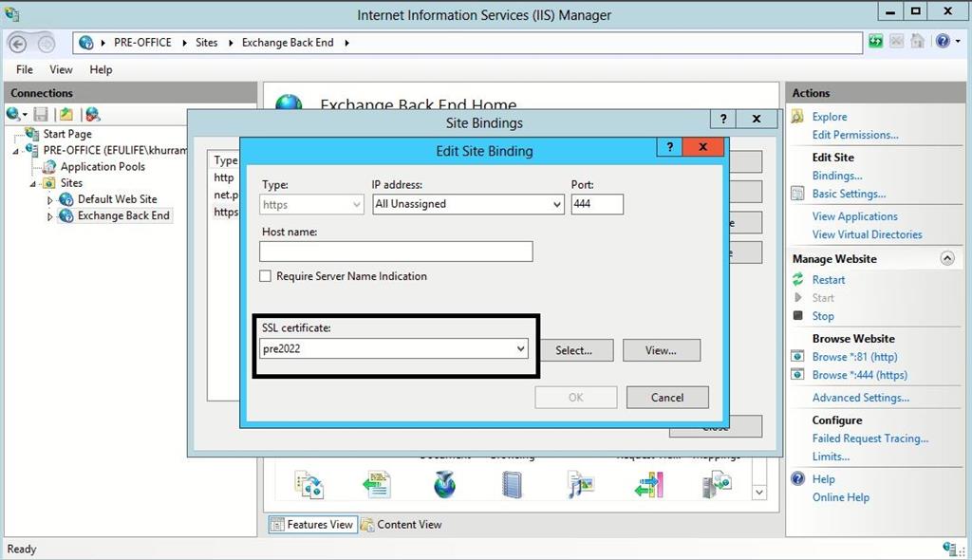Collapse the Manage Website section chevron
Viewport: 972px width, 560px height.
point(946,257)
